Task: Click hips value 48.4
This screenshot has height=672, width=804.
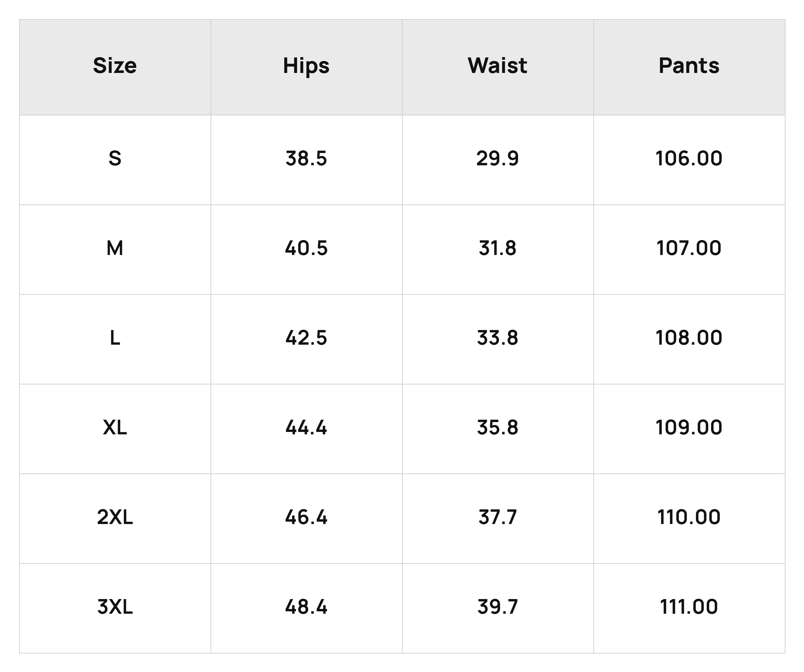Action: [306, 607]
